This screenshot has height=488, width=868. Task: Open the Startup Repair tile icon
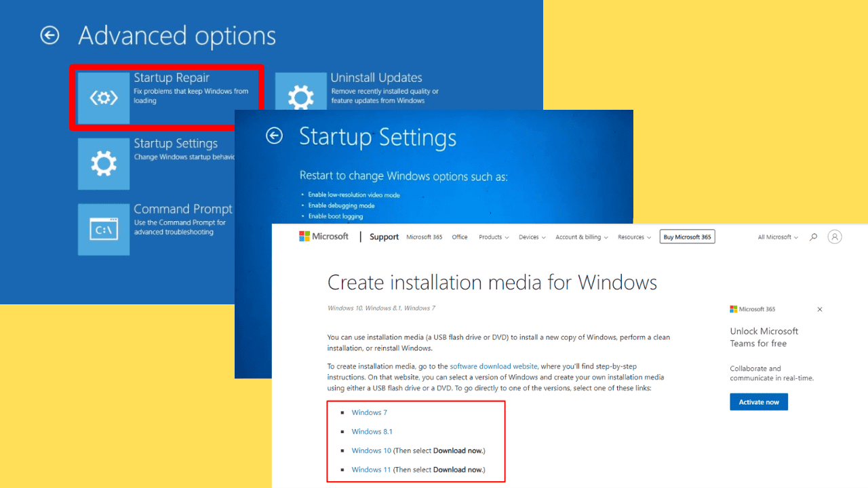(x=104, y=98)
